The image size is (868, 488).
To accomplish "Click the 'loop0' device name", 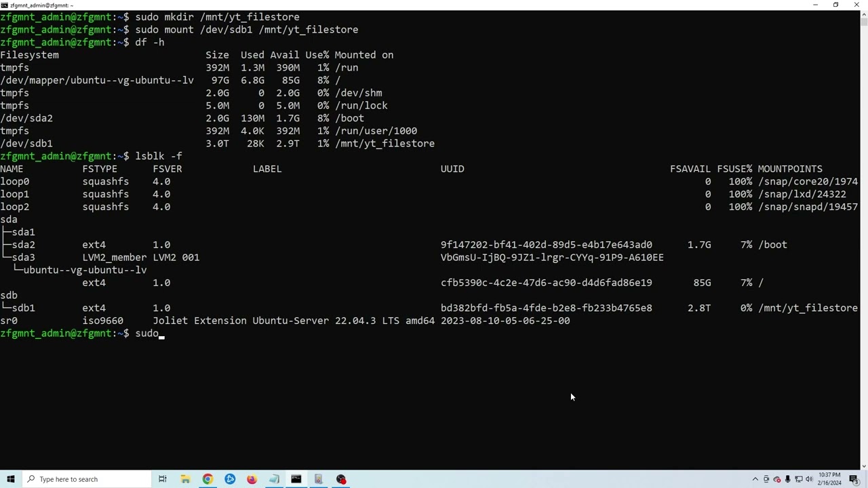I will pos(15,182).
